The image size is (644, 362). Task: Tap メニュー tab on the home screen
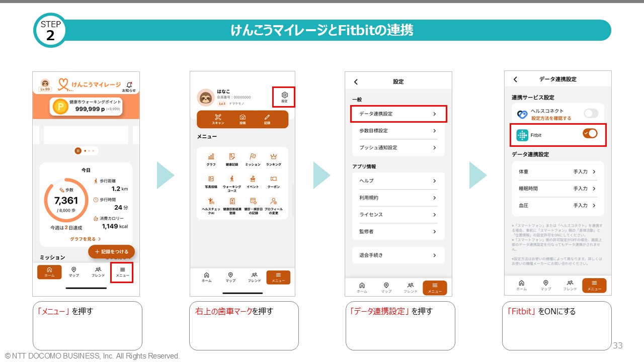122,272
